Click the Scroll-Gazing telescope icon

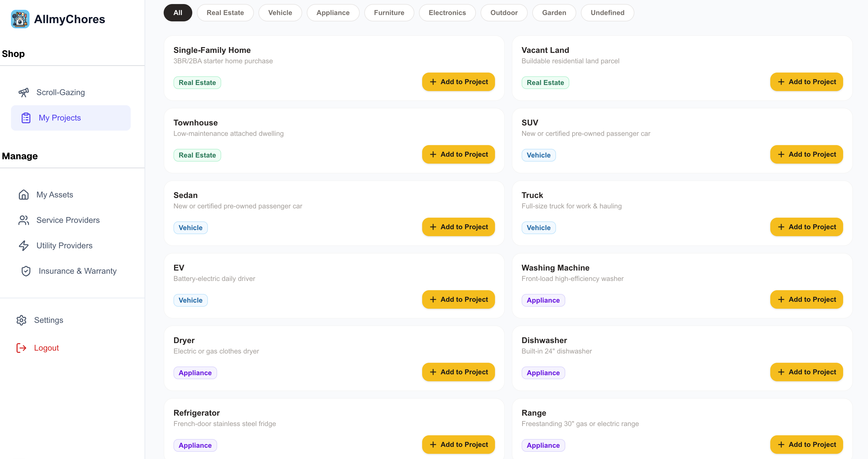pyautogui.click(x=24, y=92)
